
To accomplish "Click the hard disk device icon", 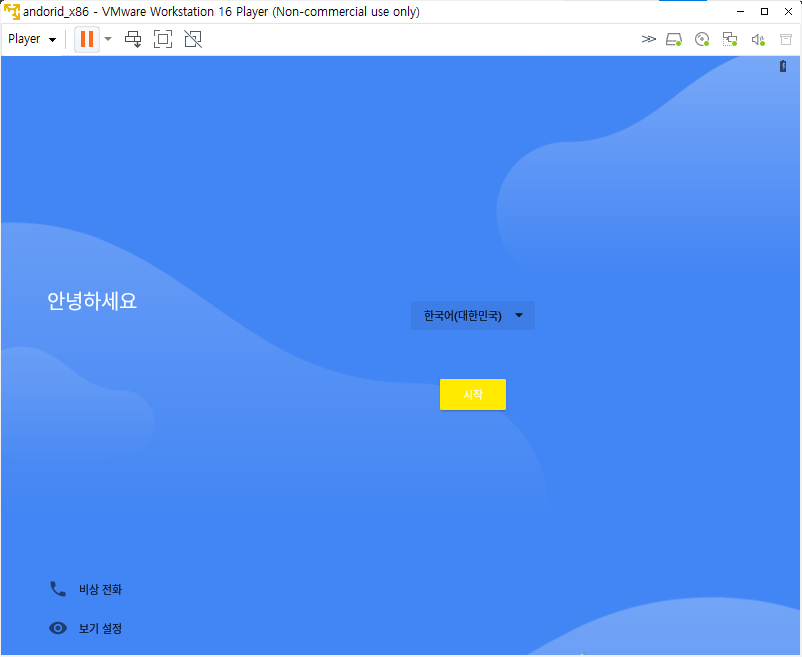I will (674, 39).
